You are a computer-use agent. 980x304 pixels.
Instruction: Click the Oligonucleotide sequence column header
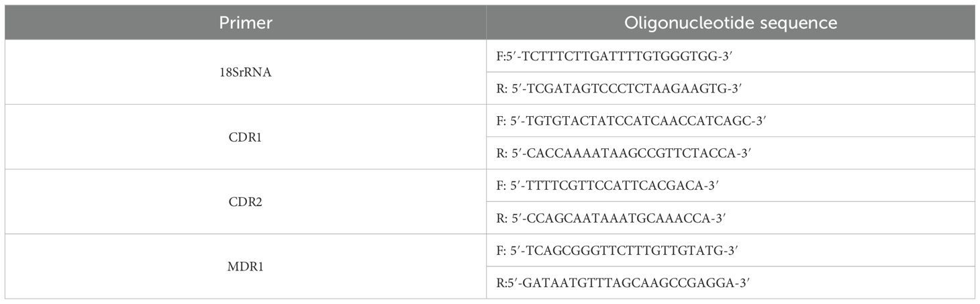point(730,22)
